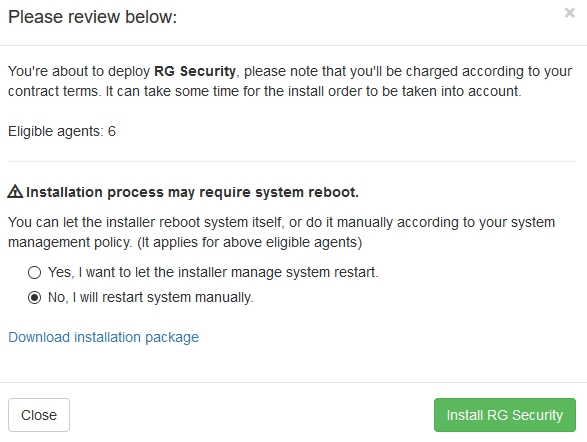Click the words "system restart" in the Yes option
This screenshot has width=587, height=442.
332,272
